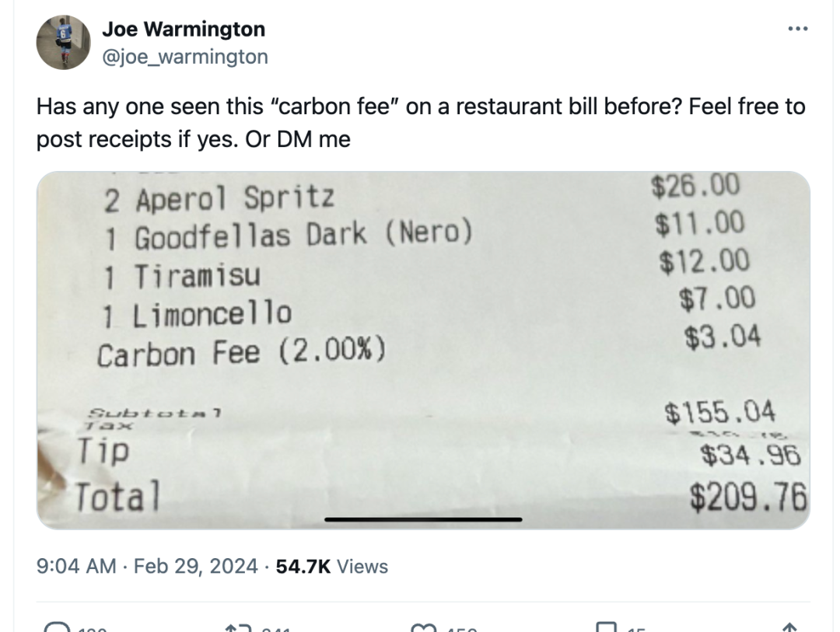Open the @joe_warmington handle link
Screen dimensions: 840x632
point(185,56)
